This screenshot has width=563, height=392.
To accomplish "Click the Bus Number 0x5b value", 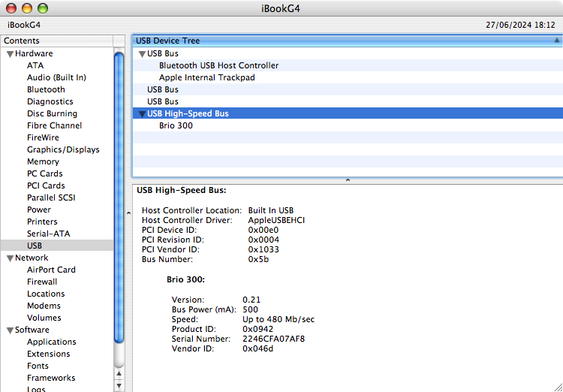I will pos(258,259).
